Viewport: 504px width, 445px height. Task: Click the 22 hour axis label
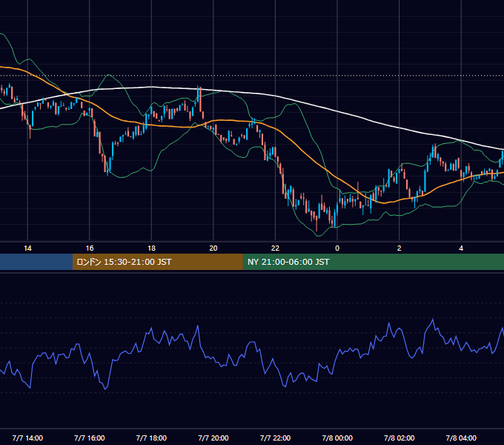click(x=275, y=248)
